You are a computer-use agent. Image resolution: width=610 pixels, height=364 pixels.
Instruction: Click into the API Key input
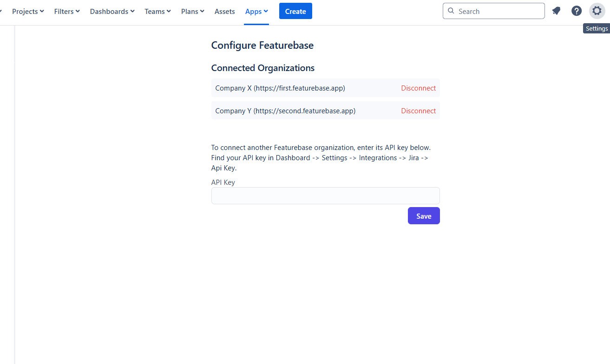325,196
